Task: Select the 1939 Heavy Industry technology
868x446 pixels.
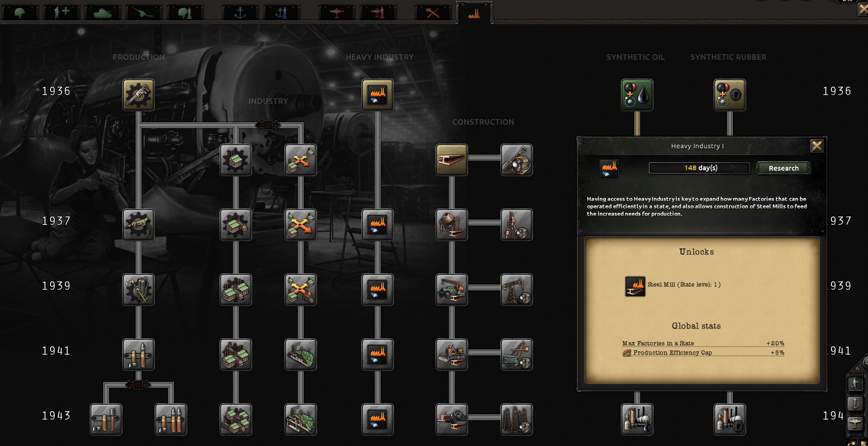Action: (x=378, y=290)
